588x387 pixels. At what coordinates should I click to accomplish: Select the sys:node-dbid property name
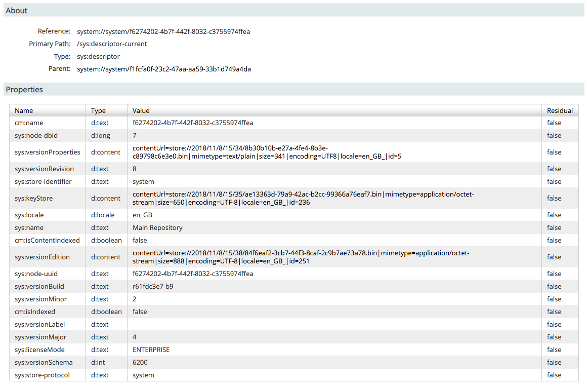36,136
